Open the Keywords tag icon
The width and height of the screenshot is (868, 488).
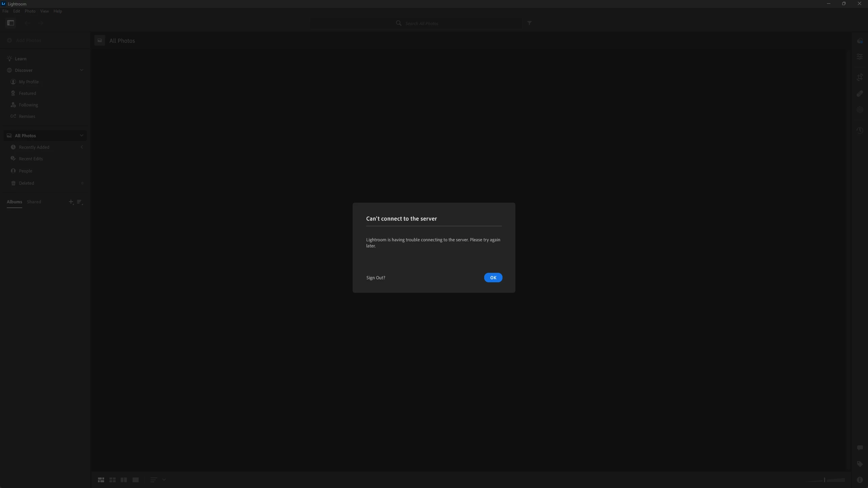(860, 464)
